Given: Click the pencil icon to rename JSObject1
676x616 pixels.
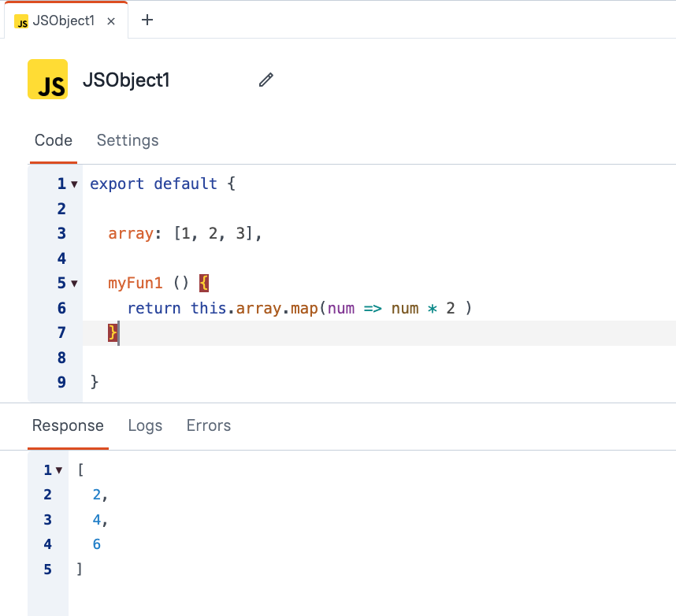Looking at the screenshot, I should coord(266,80).
